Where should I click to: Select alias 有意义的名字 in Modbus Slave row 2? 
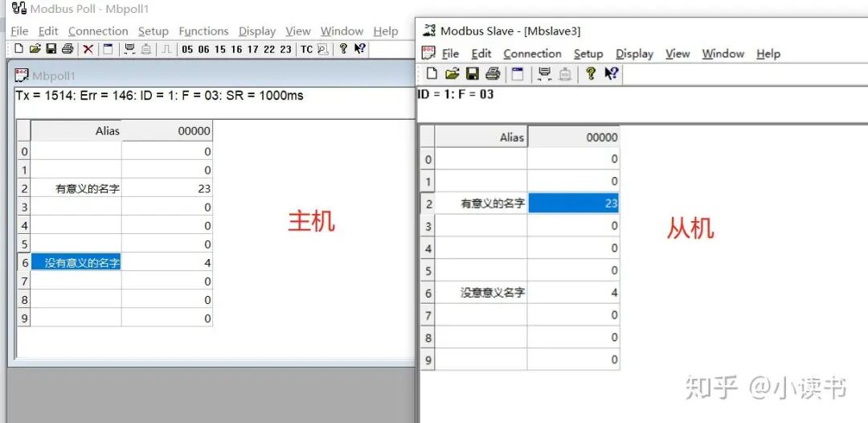[x=481, y=203]
